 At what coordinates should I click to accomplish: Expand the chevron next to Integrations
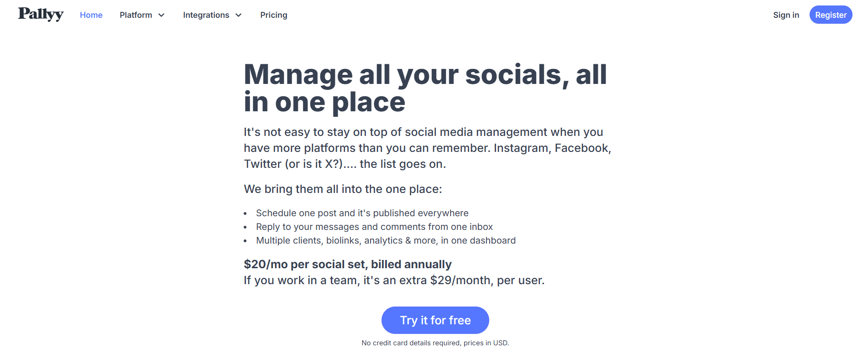tap(239, 15)
